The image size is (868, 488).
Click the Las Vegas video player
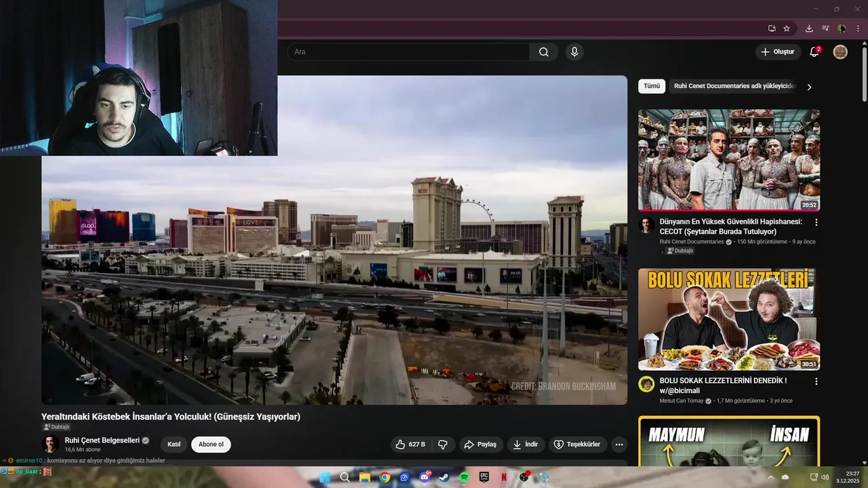point(334,240)
